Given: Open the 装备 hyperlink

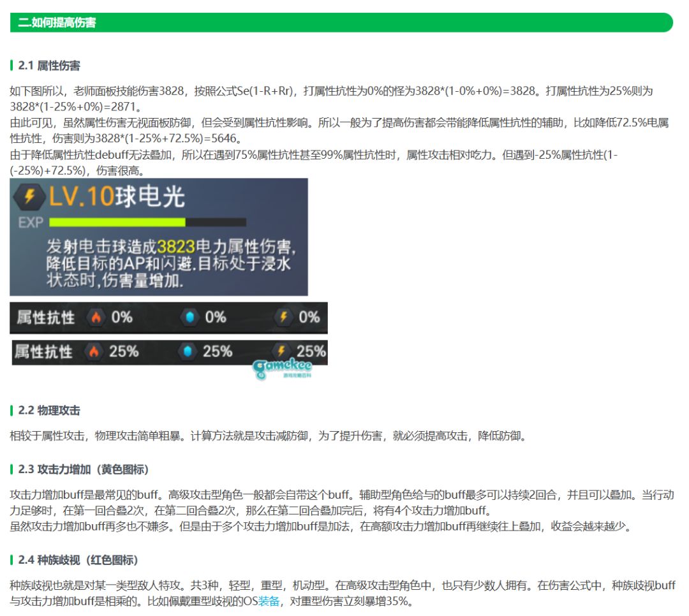Looking at the screenshot, I should pyautogui.click(x=269, y=601).
